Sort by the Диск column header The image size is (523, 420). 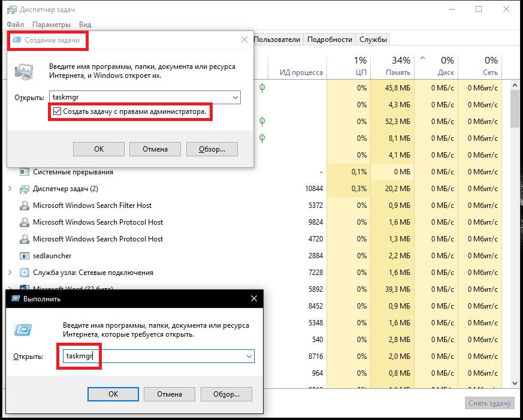(436, 67)
